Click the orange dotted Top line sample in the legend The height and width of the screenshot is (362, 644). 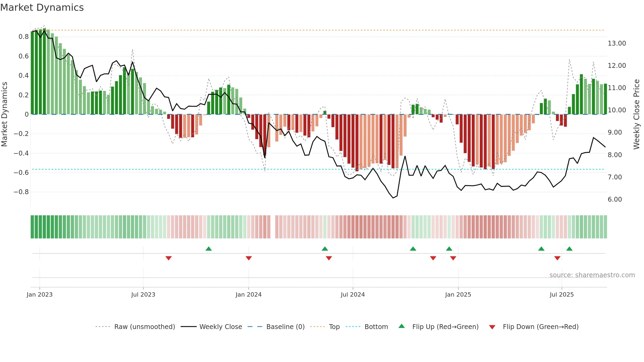317,327
